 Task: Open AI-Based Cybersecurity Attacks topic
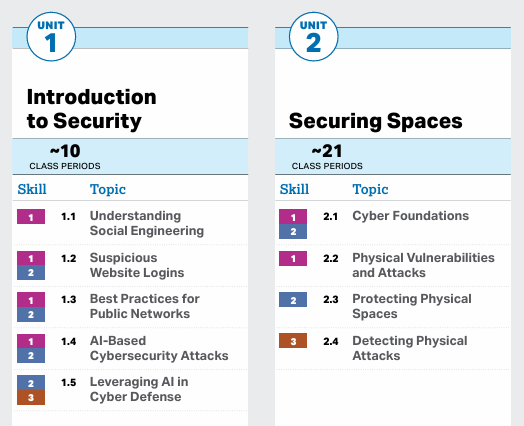[x=159, y=348]
